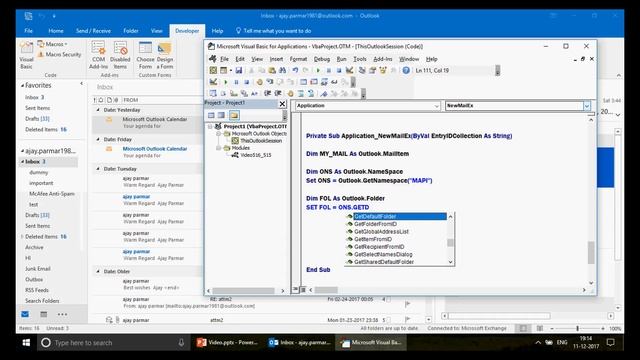Select ThisOutlookSession in project tree
Screen dimensions: 640x360
[x=261, y=141]
